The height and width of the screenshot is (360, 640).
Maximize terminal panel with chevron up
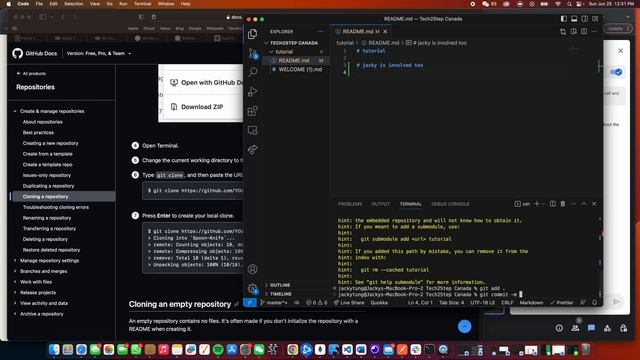coord(584,204)
